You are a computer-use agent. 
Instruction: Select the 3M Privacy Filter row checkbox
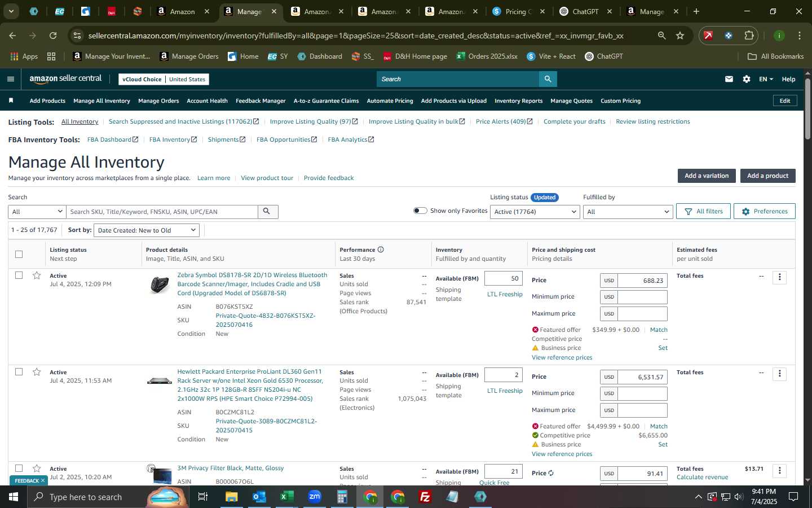[x=19, y=468]
